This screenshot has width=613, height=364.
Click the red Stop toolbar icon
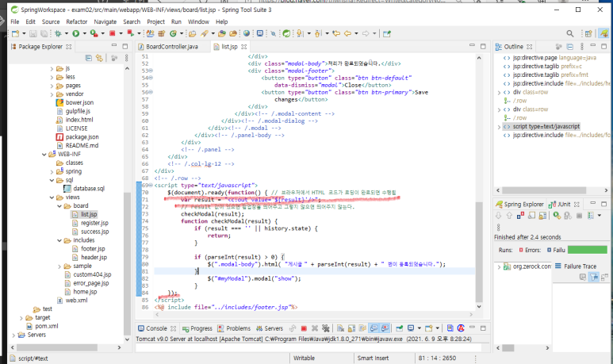pos(112,33)
